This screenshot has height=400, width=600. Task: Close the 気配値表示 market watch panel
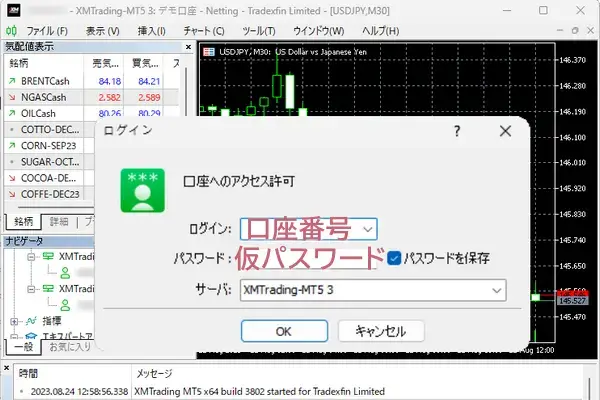(188, 47)
